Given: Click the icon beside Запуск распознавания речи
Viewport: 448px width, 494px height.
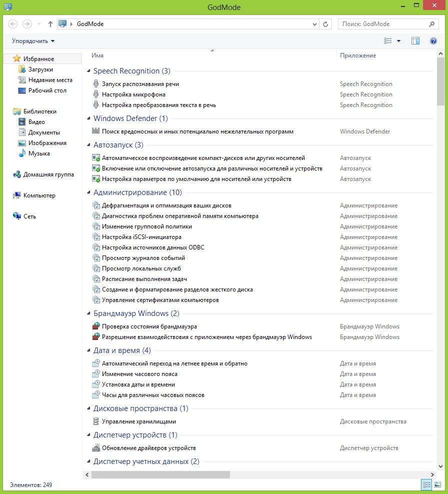Looking at the screenshot, I should point(96,84).
